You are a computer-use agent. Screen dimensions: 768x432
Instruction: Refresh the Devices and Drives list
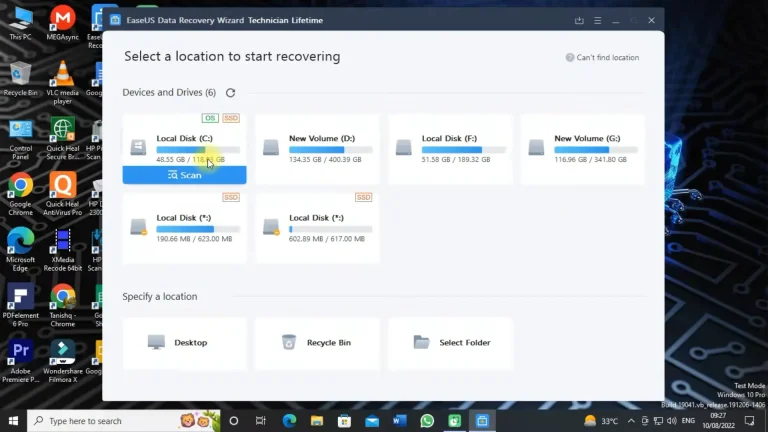[230, 93]
